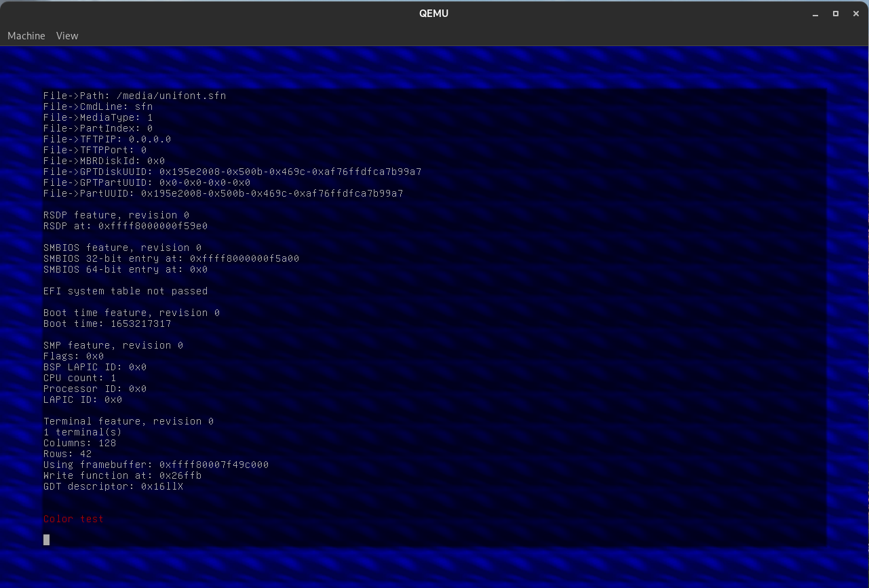Image resolution: width=869 pixels, height=588 pixels.
Task: Click the 'Boot time: 1653217317' line
Action: point(107,324)
